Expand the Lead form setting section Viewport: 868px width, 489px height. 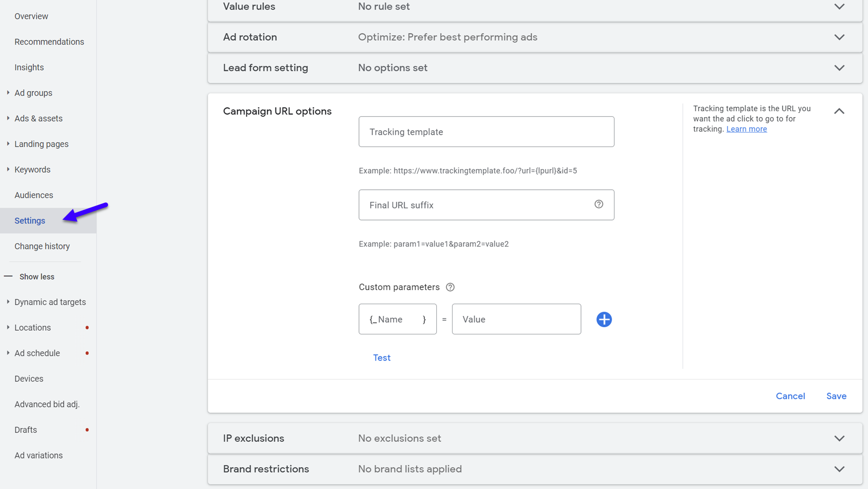pos(839,68)
